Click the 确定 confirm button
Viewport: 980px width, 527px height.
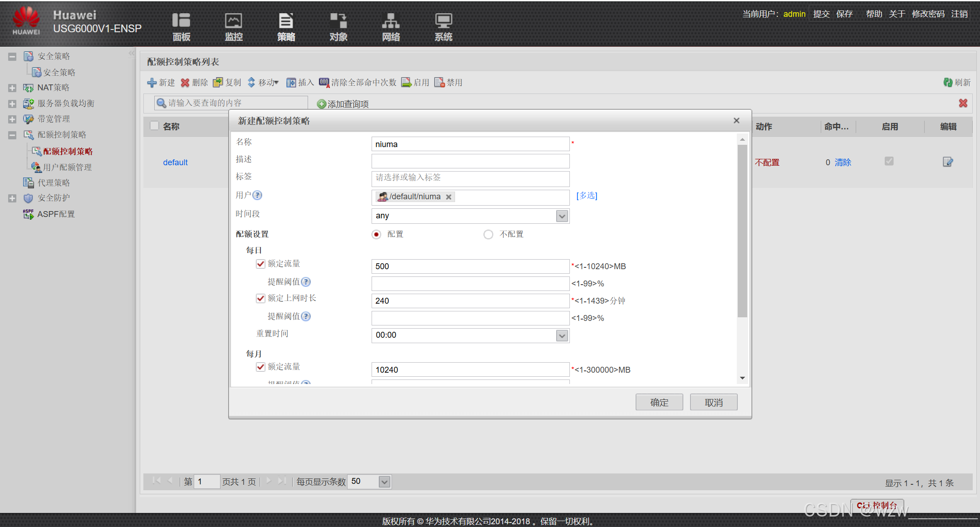[x=659, y=402]
